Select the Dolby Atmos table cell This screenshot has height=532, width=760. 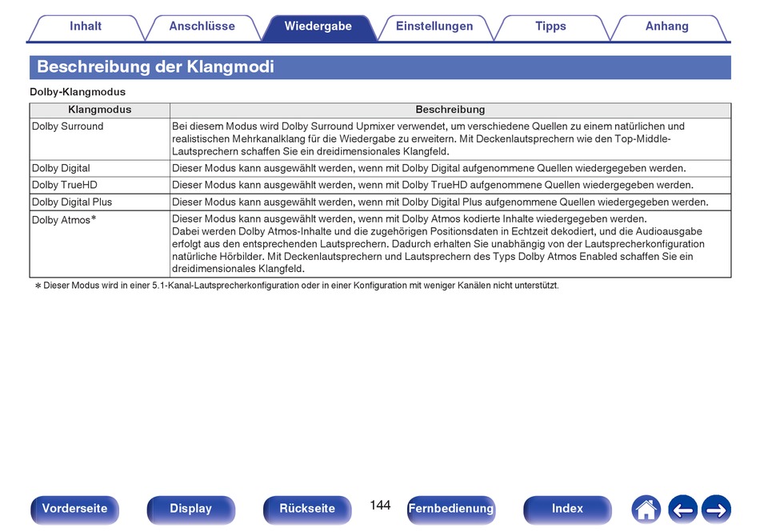(x=100, y=244)
